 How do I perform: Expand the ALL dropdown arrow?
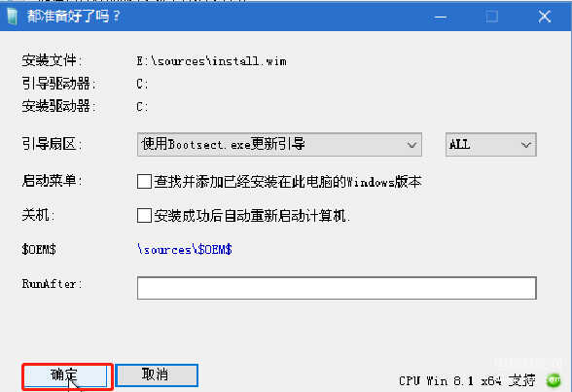(525, 145)
